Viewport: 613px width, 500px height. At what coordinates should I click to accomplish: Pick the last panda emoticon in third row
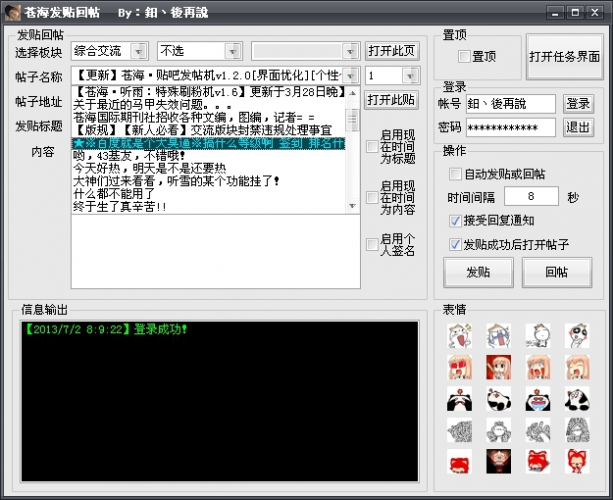pyautogui.click(x=577, y=398)
